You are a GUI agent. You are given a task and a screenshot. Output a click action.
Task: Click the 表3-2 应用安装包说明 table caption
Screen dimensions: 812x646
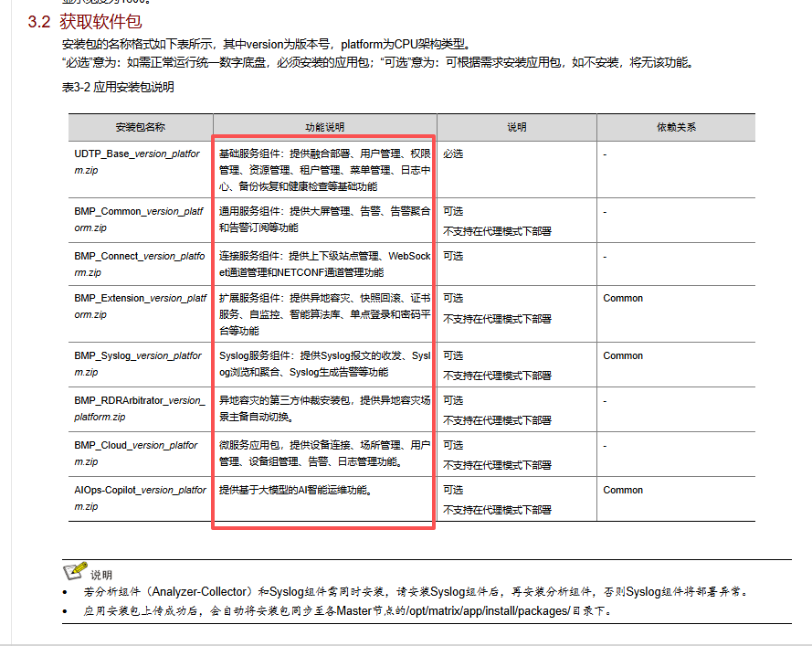[118, 88]
